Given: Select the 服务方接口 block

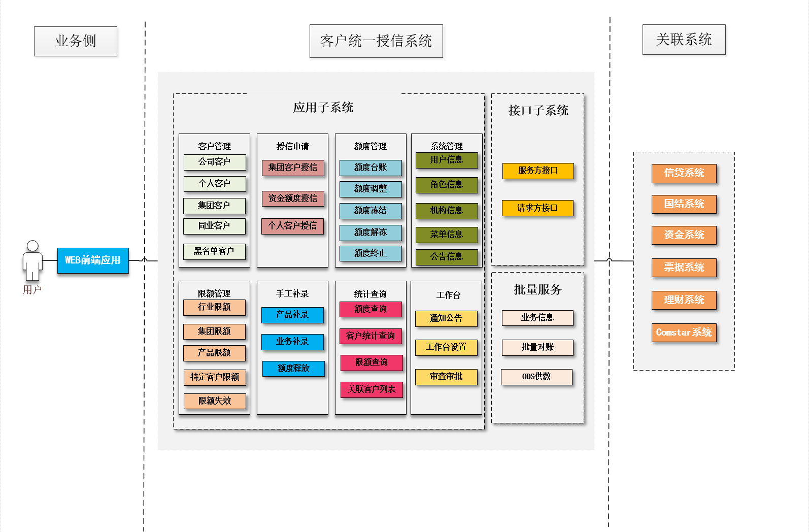Looking at the screenshot, I should 538,171.
